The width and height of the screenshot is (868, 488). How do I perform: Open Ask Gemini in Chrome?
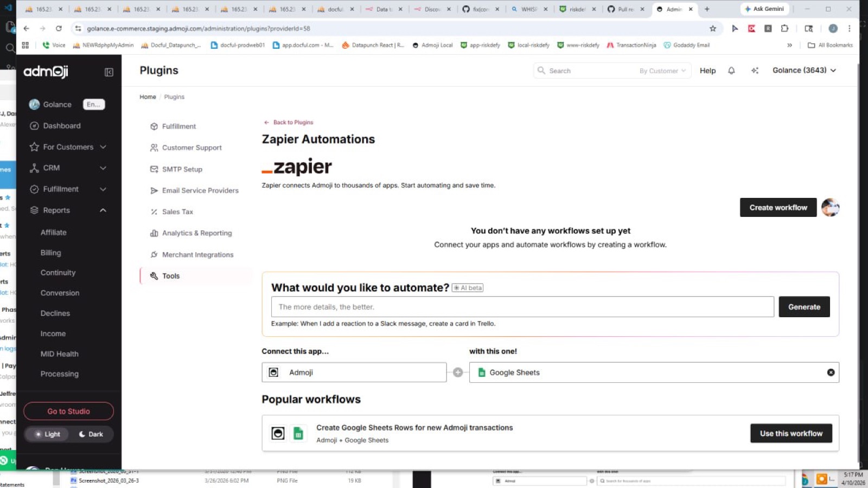[x=764, y=9]
